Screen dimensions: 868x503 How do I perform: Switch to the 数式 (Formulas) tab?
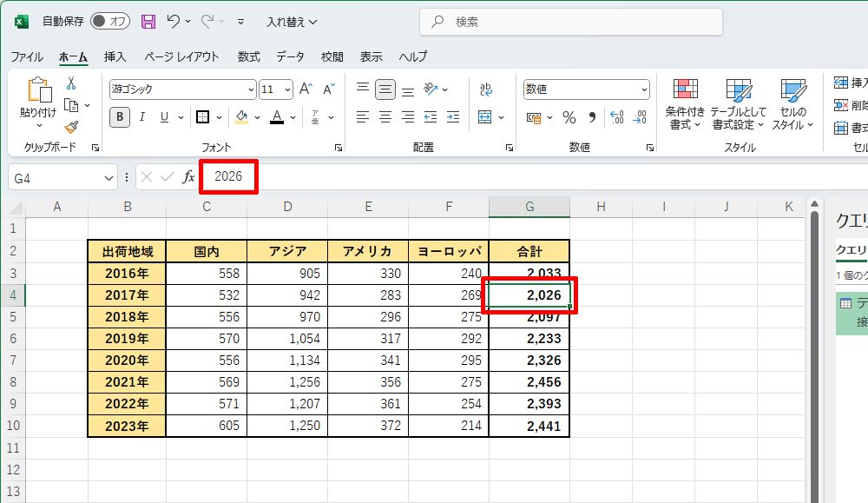click(248, 56)
